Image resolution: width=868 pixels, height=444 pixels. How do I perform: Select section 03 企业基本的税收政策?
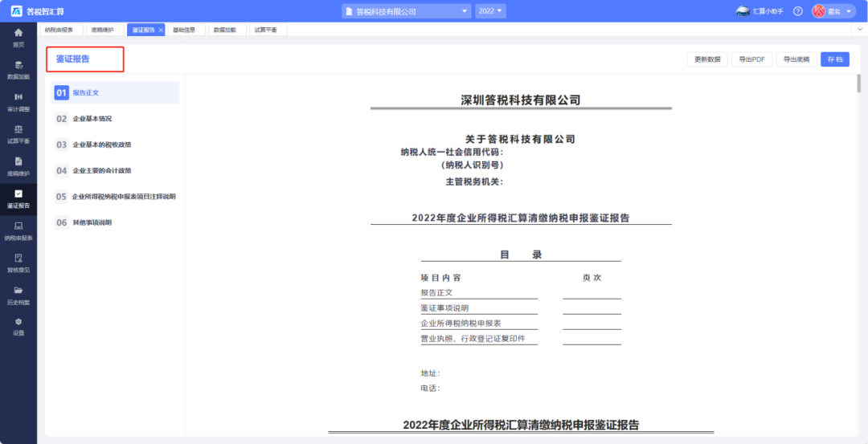[115, 145]
